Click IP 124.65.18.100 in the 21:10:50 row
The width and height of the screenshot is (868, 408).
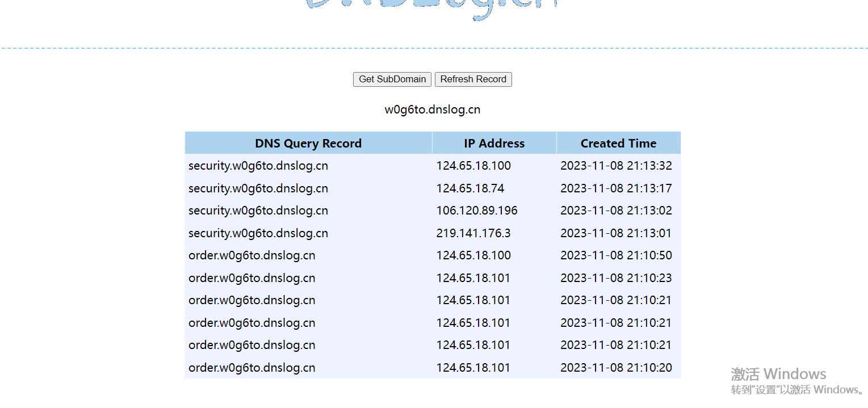(473, 255)
